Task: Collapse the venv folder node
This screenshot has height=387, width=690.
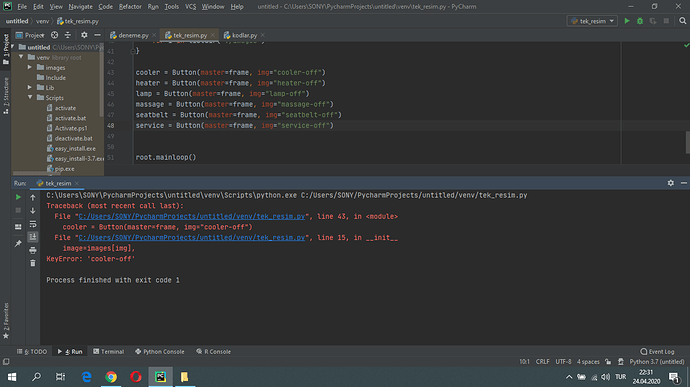Action: [x=21, y=57]
